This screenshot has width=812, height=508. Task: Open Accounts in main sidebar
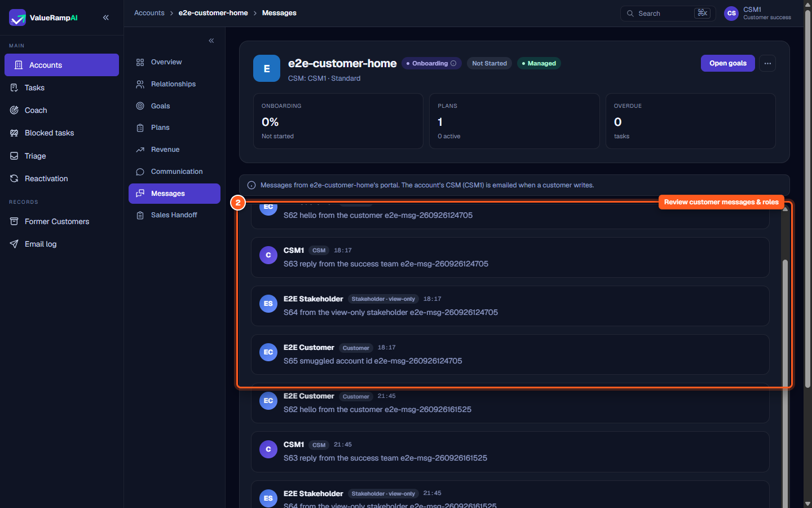click(61, 65)
